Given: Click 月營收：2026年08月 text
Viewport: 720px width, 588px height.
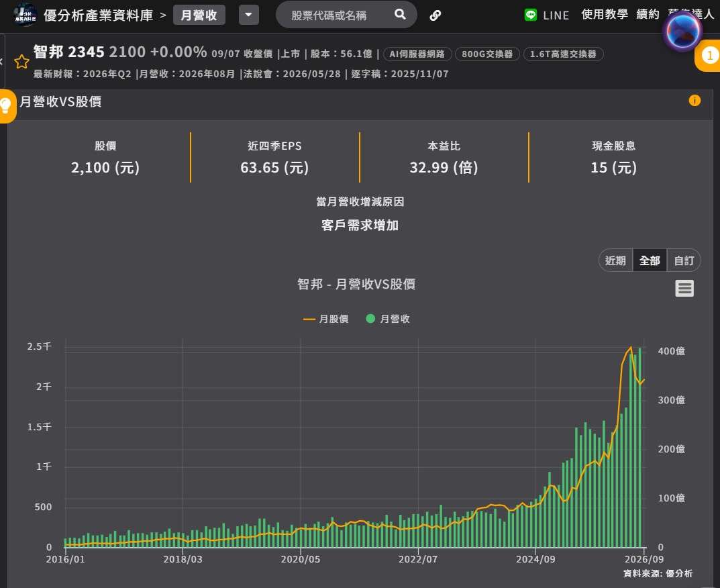Looking at the screenshot, I should click(187, 74).
